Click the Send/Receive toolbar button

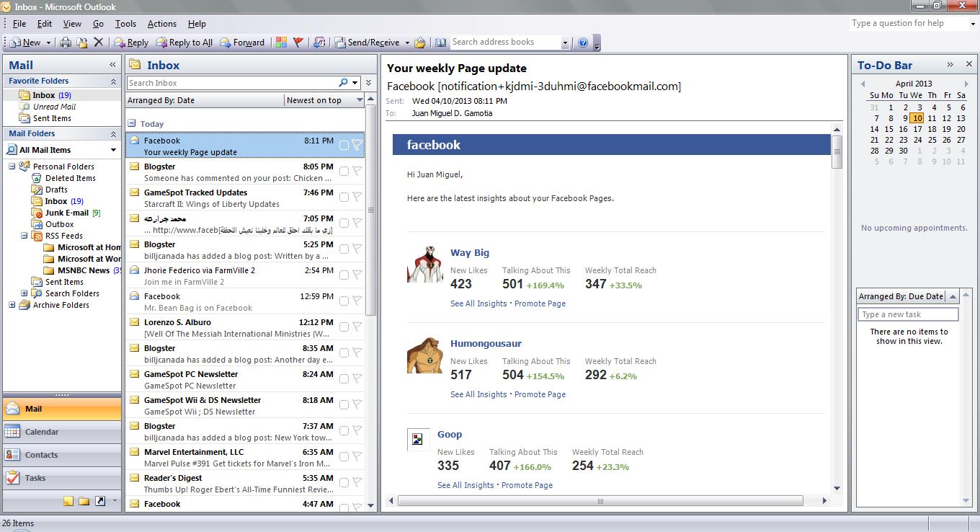[367, 43]
